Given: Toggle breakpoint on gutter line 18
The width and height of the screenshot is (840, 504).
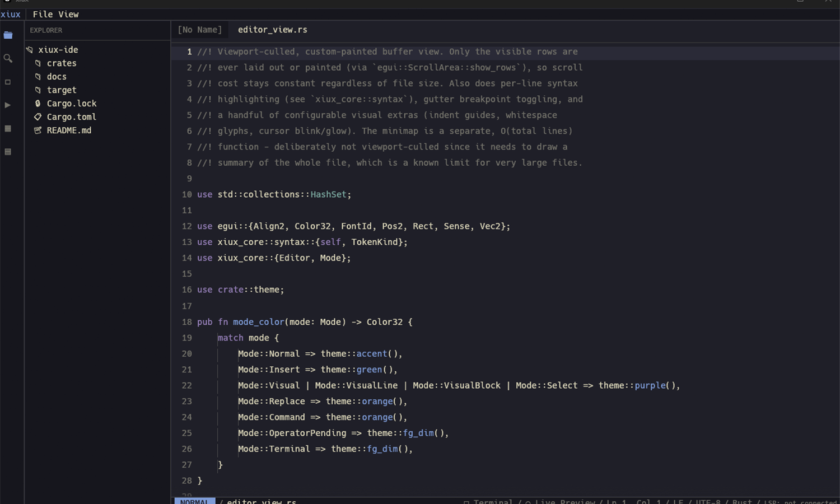Looking at the screenshot, I should (x=186, y=322).
